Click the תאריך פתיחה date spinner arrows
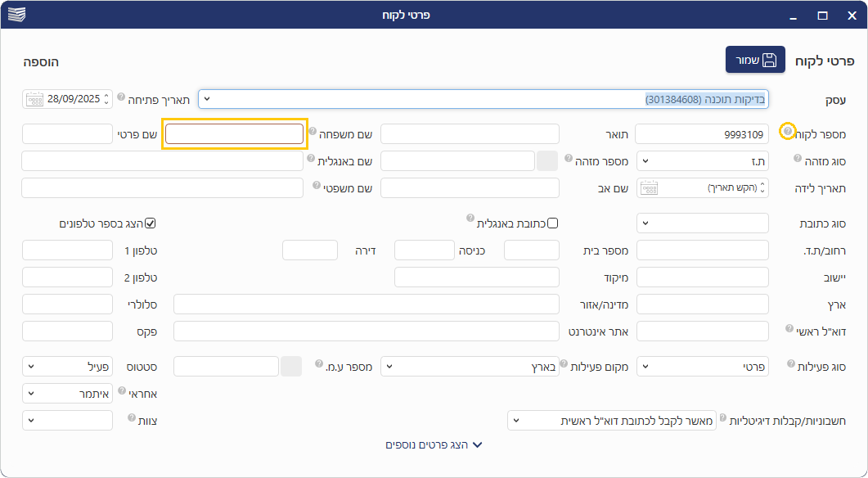Image resolution: width=868 pixels, height=478 pixels. [106, 99]
